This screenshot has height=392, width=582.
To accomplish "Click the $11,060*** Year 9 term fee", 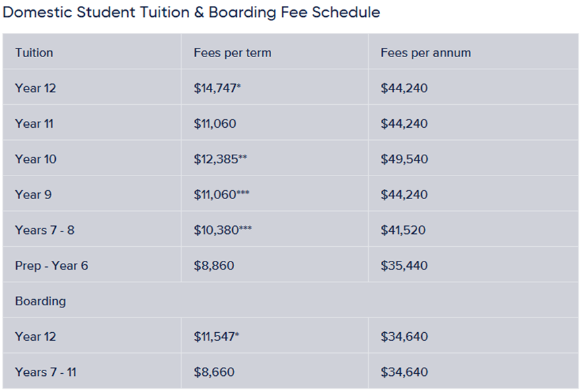I will click(221, 195).
